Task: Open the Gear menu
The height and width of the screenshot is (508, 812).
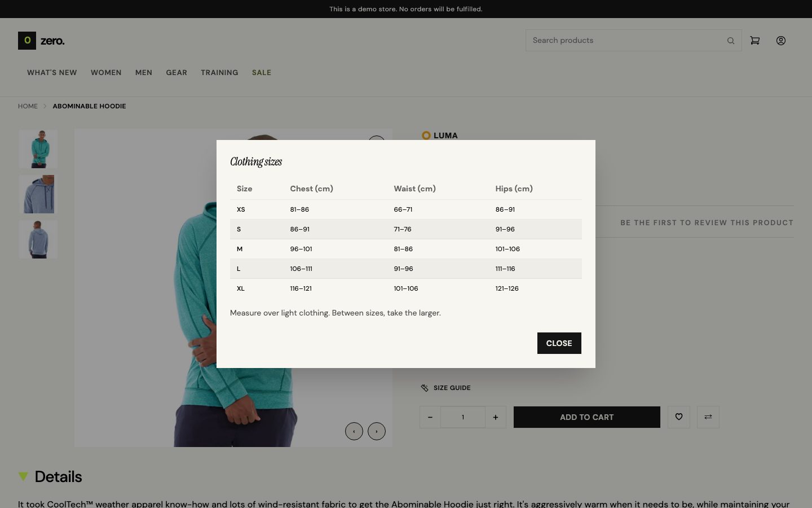Action: click(176, 73)
